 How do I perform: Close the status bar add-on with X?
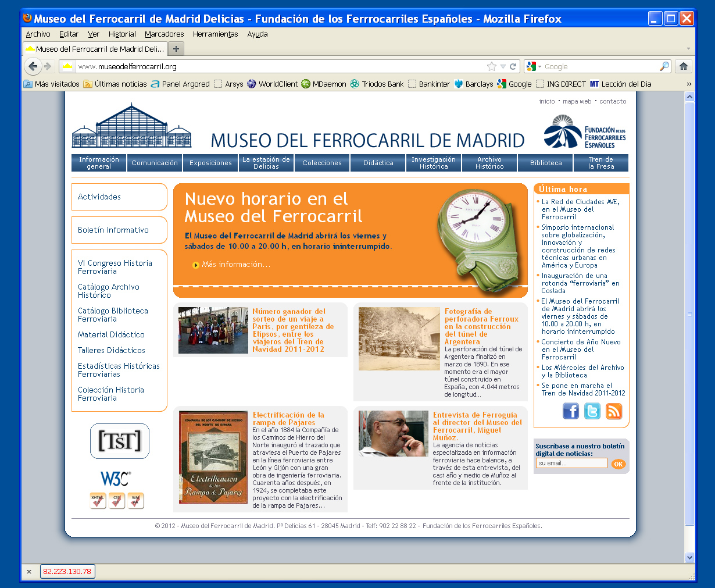tap(29, 572)
